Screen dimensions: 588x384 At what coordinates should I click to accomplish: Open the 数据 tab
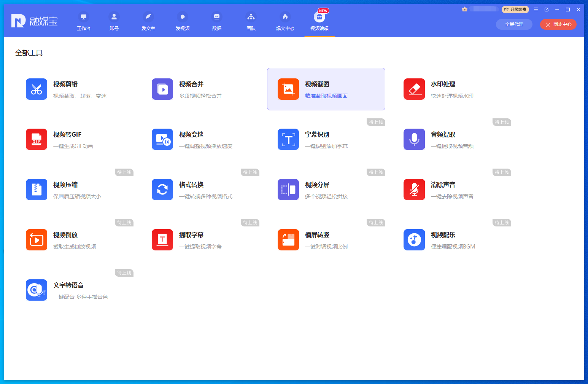(x=217, y=21)
